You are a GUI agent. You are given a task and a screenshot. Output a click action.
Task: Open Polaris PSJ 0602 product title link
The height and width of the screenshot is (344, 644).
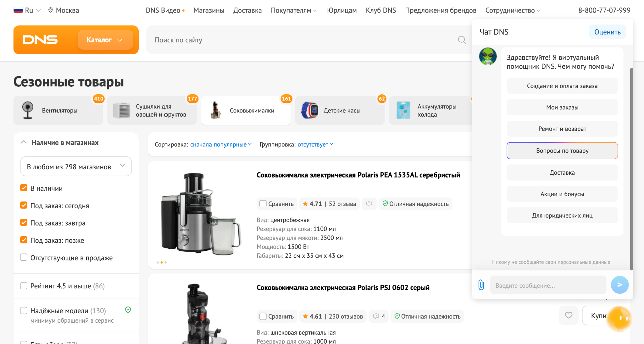343,287
